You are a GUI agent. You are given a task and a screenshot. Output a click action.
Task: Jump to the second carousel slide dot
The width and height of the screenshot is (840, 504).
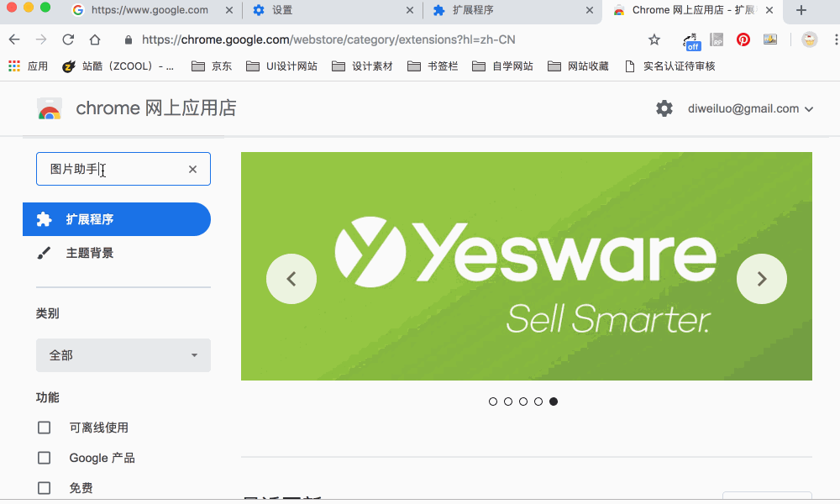508,402
